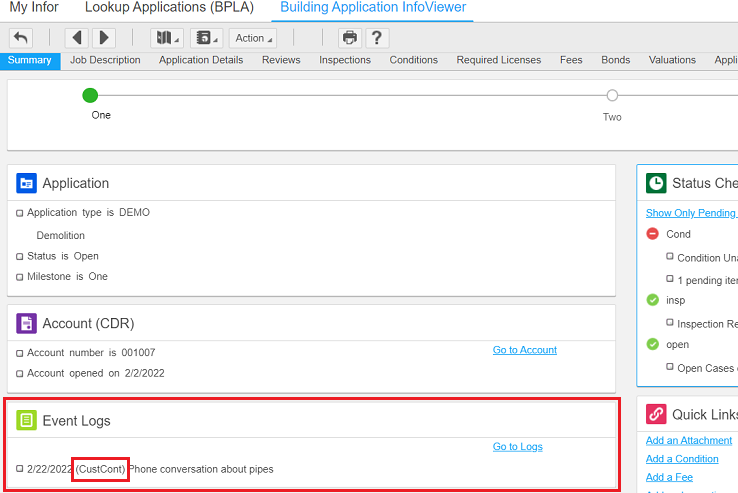This screenshot has height=493, width=738.
Task: Select milestone step One green circle
Action: (91, 96)
